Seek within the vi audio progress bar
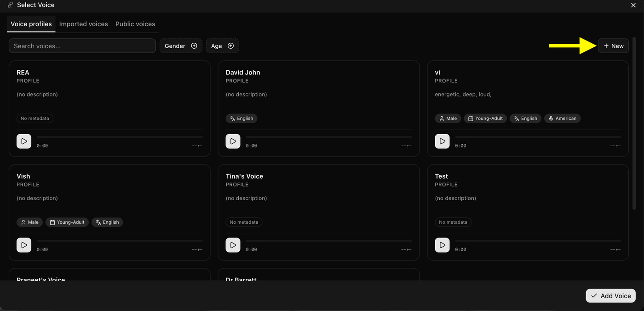The height and width of the screenshot is (311, 644). [538, 137]
